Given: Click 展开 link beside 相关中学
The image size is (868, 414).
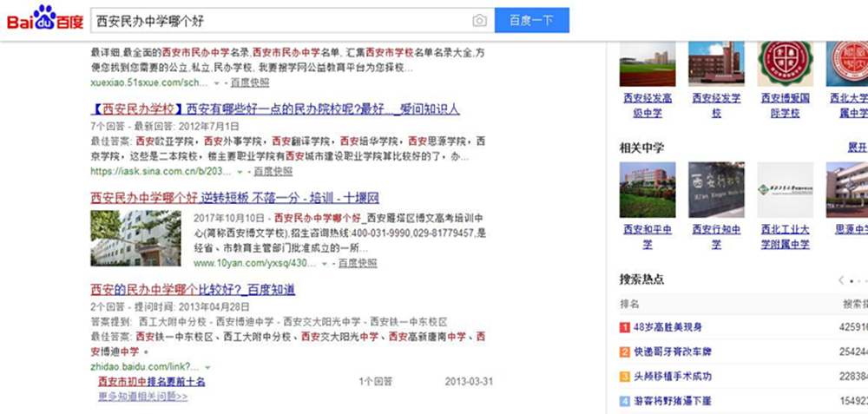Looking at the screenshot, I should (x=858, y=148).
